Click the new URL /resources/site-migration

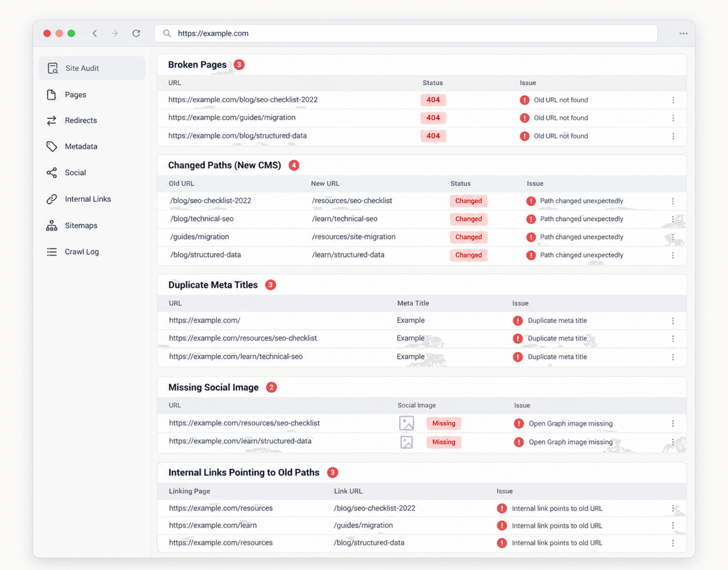point(354,237)
